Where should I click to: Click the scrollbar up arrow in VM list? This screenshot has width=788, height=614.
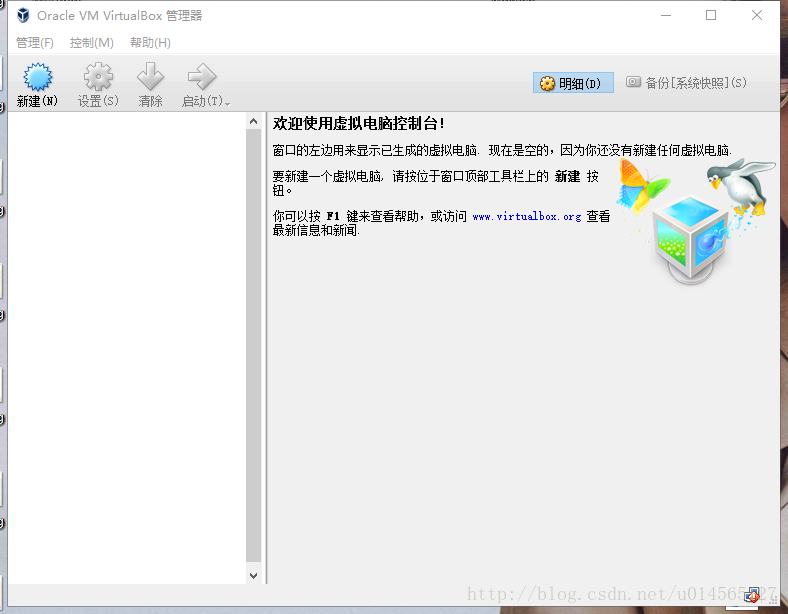pyautogui.click(x=253, y=121)
